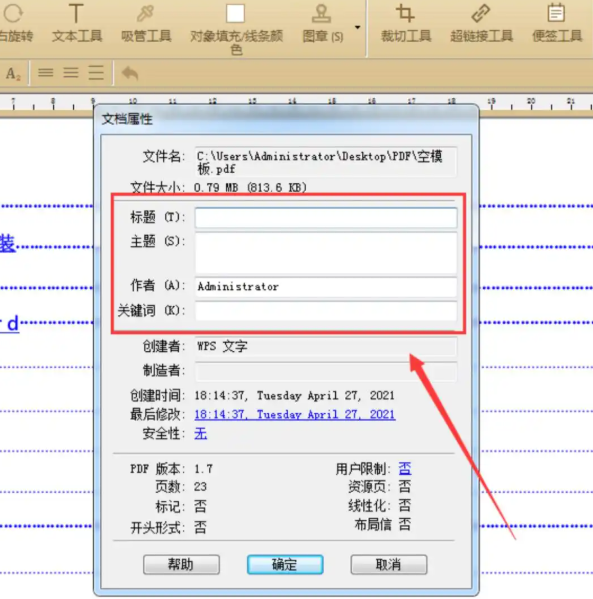Image resolution: width=593 pixels, height=599 pixels.
Task: Select the Eyedropper tool (吸管工具)
Action: pos(146,24)
